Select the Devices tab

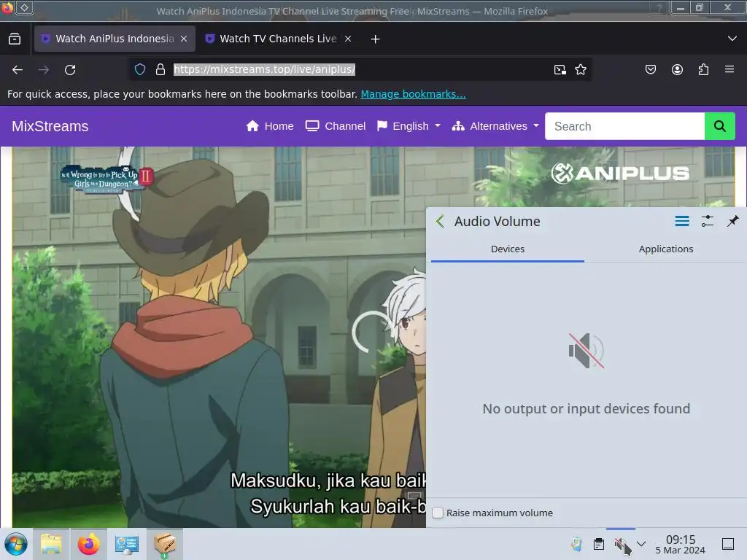coord(508,249)
